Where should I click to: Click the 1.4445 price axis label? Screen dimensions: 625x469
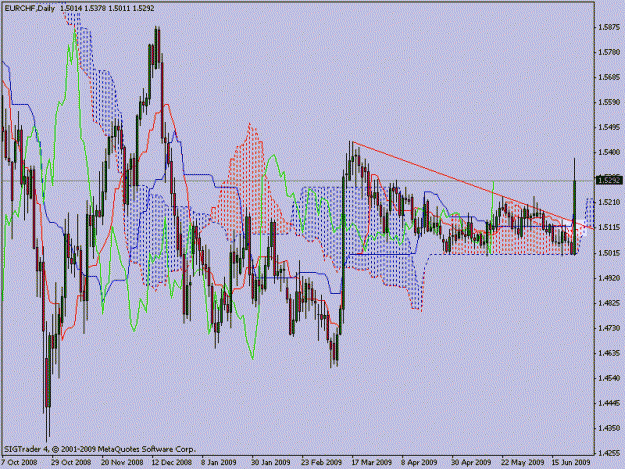pos(609,404)
